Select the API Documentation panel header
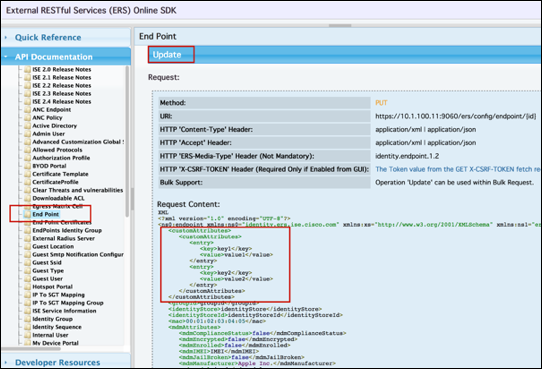Screen dimensions: 542x369 [x=66, y=57]
